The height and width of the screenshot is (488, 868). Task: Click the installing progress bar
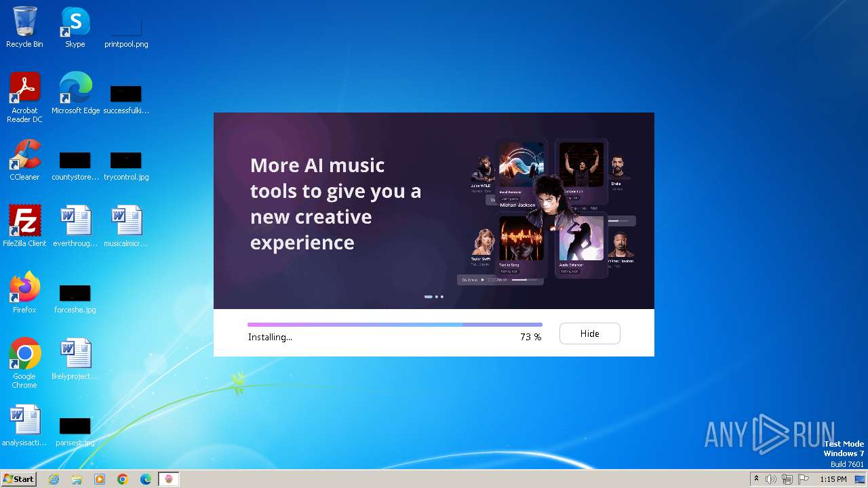point(395,325)
